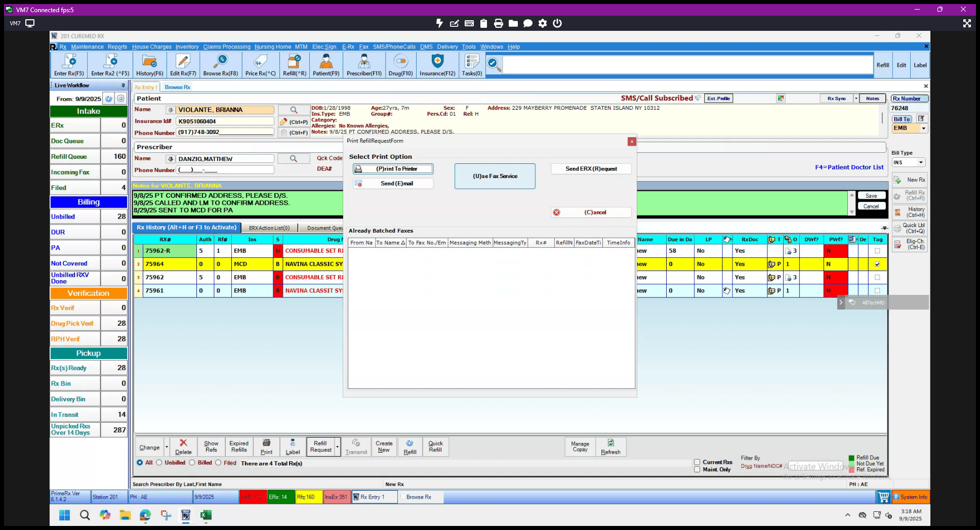Screen dimensions: 980x530
Task: Select the Billed radio button
Action: [x=192, y=463]
